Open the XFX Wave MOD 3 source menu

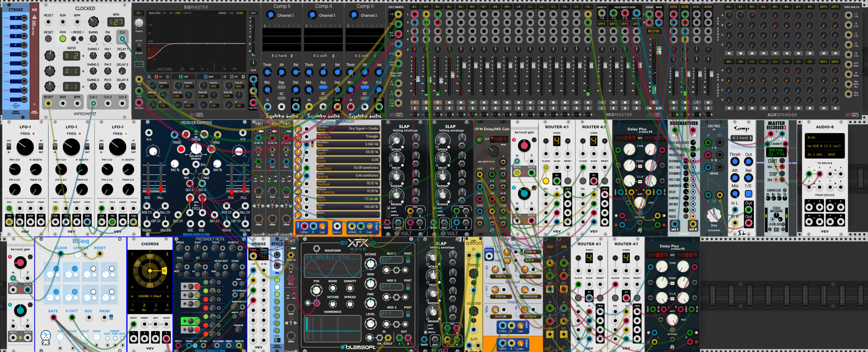(x=391, y=314)
